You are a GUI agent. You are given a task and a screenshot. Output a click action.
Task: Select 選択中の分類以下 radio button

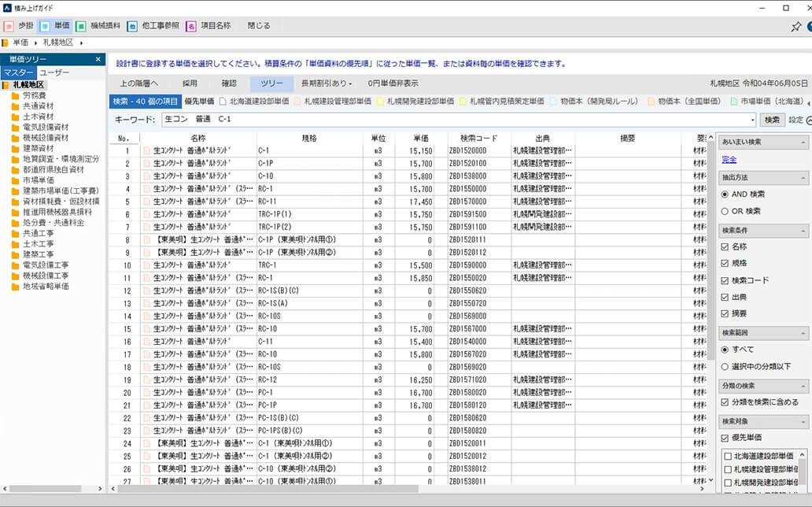pos(725,367)
